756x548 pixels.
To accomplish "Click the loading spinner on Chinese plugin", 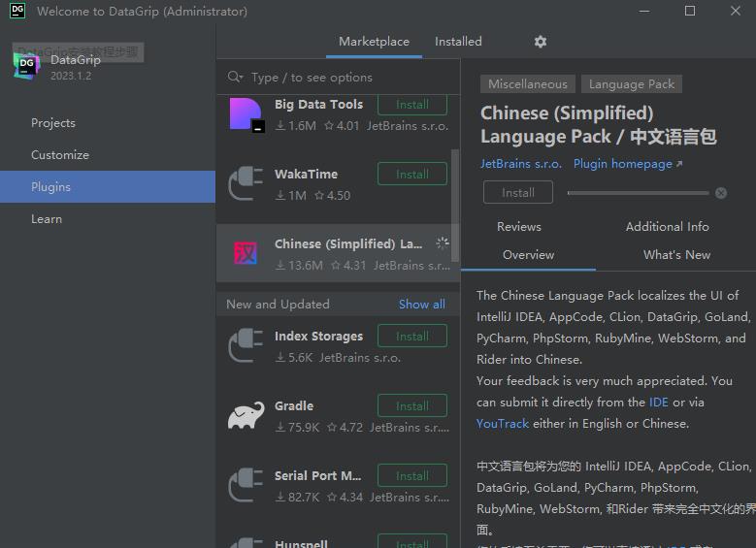I will 443,242.
